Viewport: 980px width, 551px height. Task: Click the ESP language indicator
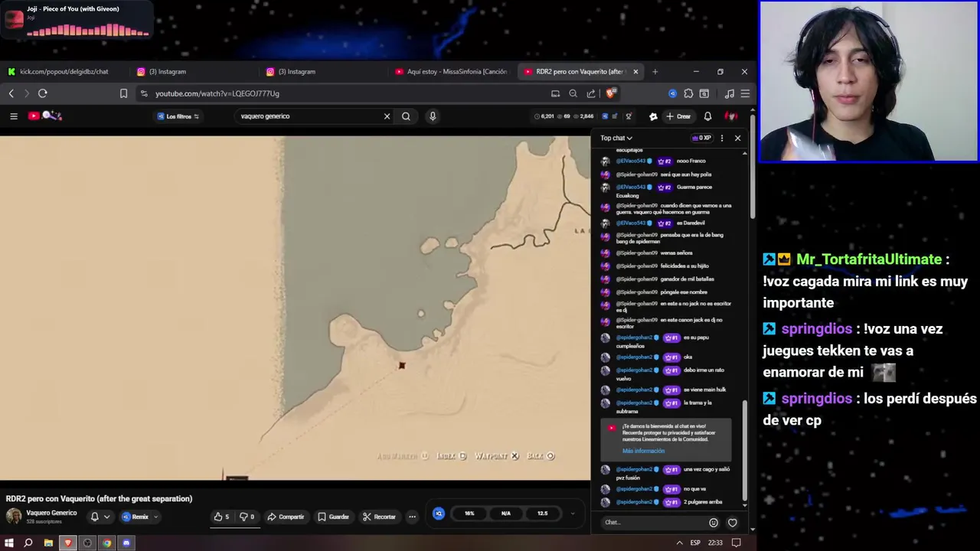coord(695,543)
